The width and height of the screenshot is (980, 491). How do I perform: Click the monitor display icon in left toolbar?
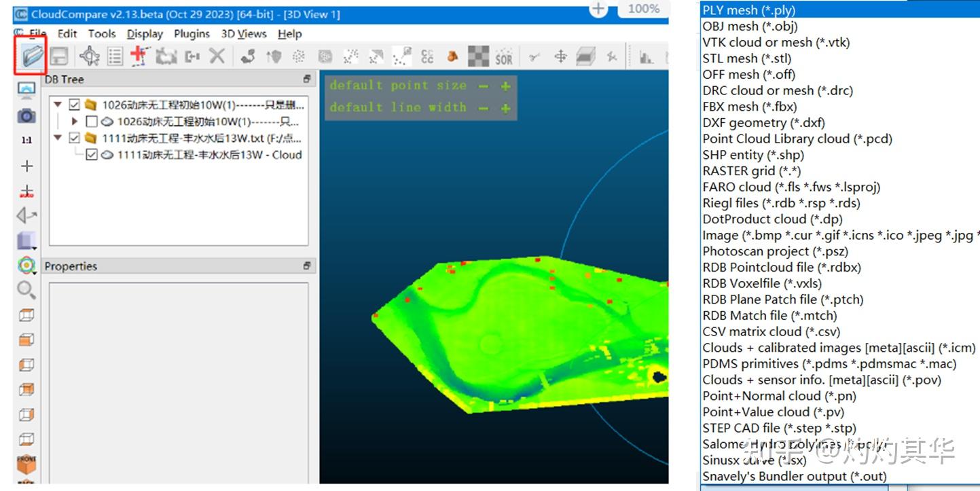pos(26,90)
